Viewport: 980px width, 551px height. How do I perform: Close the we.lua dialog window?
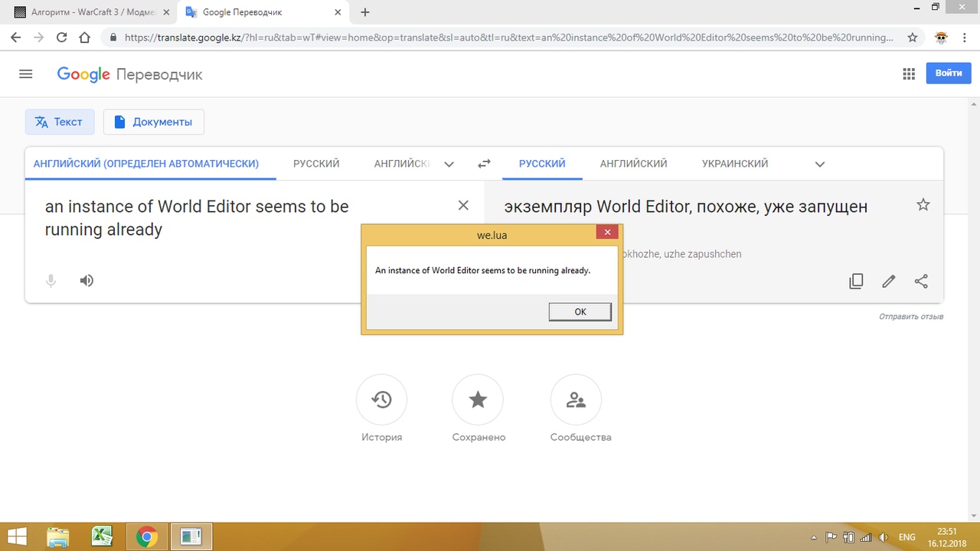coord(606,233)
